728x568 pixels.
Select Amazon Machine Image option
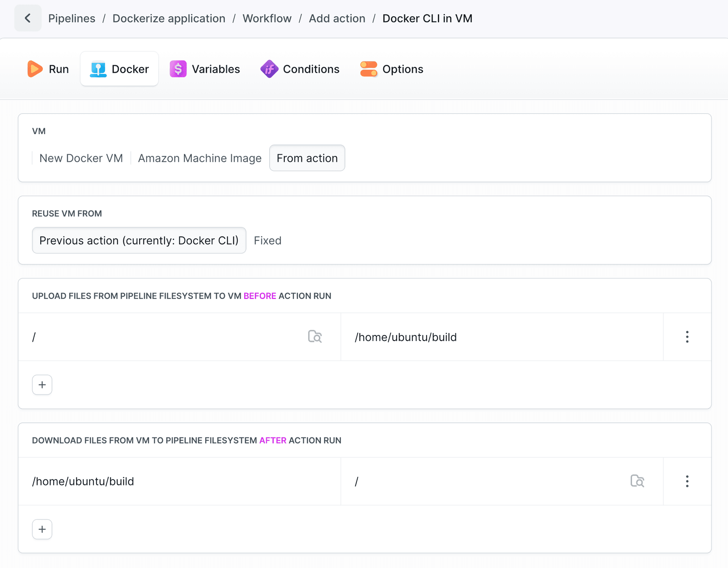pyautogui.click(x=200, y=158)
